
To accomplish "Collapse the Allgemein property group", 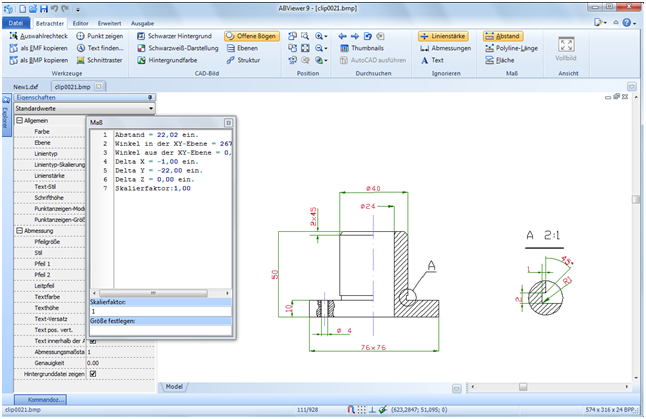I will [20, 120].
